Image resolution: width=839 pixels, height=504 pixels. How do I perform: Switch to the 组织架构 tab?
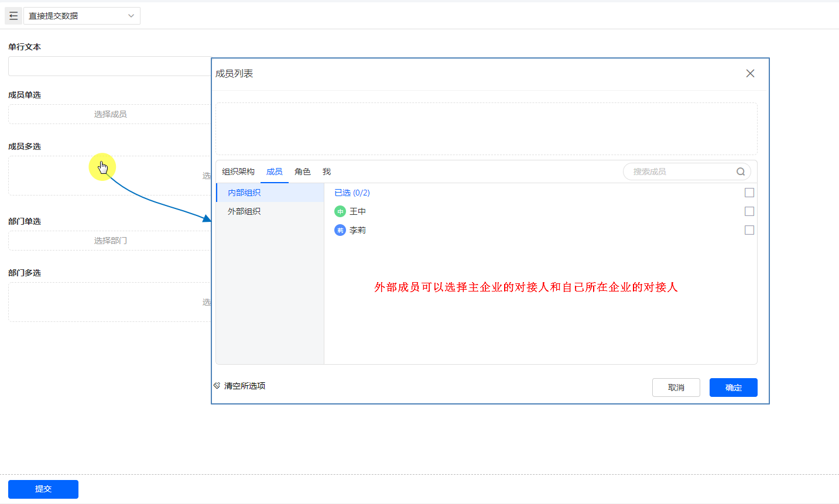click(x=238, y=172)
